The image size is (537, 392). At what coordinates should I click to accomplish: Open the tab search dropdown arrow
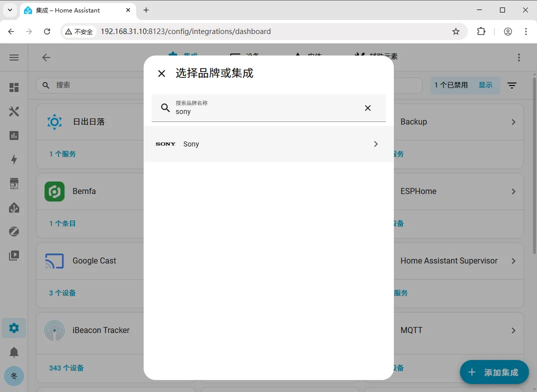tap(10, 10)
